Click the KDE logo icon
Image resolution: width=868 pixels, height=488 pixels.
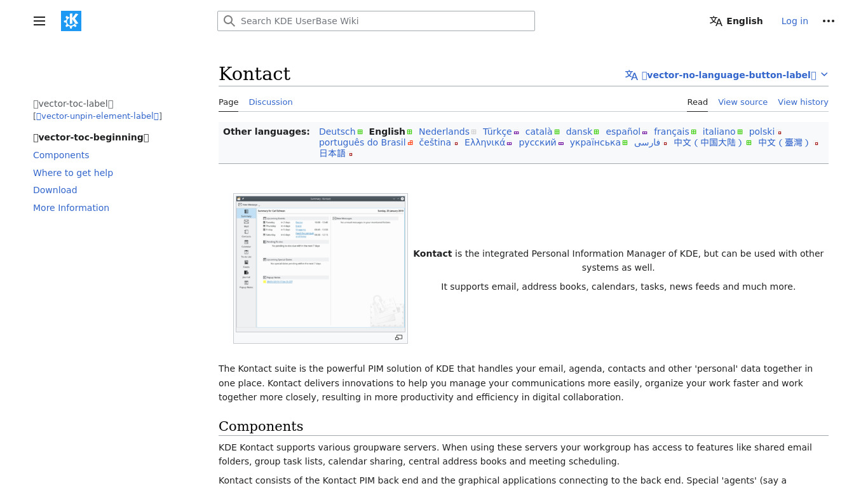(x=71, y=21)
